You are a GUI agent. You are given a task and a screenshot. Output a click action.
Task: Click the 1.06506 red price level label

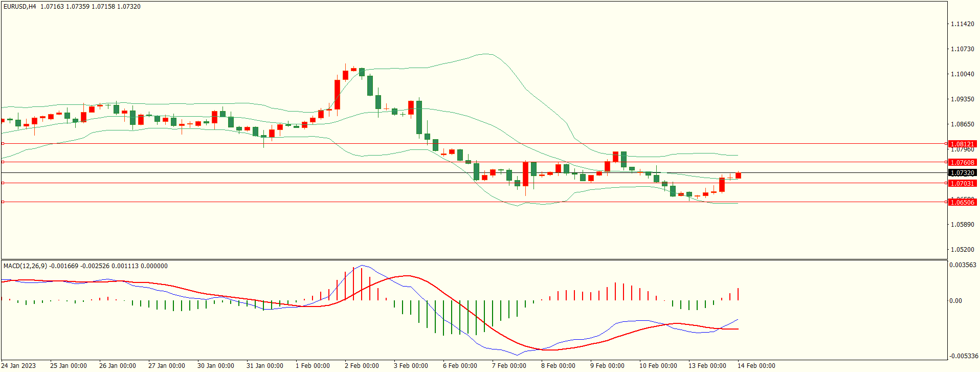(962, 202)
